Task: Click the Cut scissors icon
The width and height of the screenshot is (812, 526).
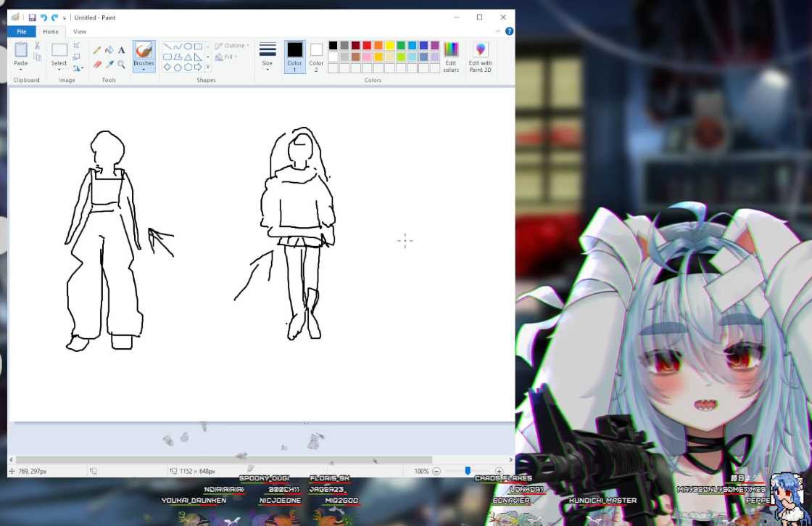Action: 37,46
